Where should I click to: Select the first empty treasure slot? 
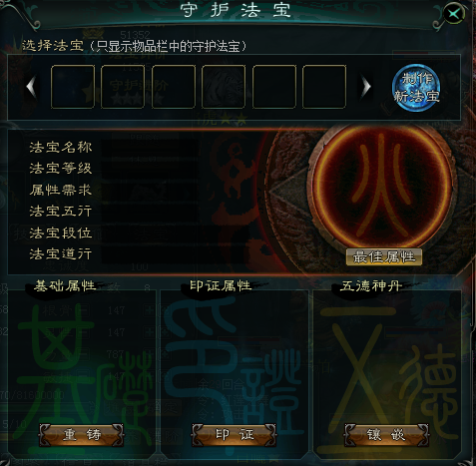click(x=73, y=87)
